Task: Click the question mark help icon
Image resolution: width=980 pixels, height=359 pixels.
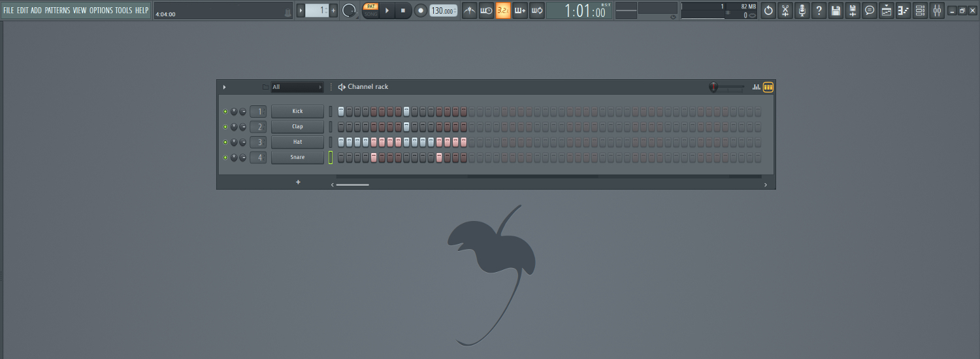Action: [x=819, y=10]
